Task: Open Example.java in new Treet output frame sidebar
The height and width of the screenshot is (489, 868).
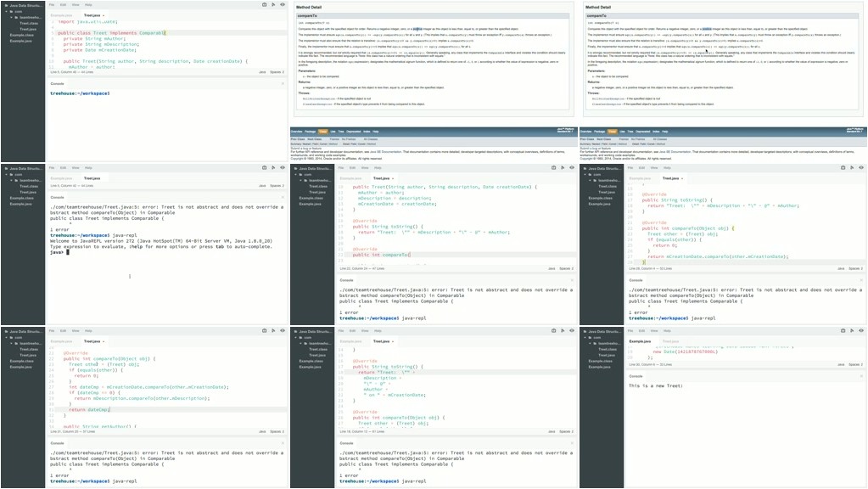Action: pyautogui.click(x=599, y=367)
